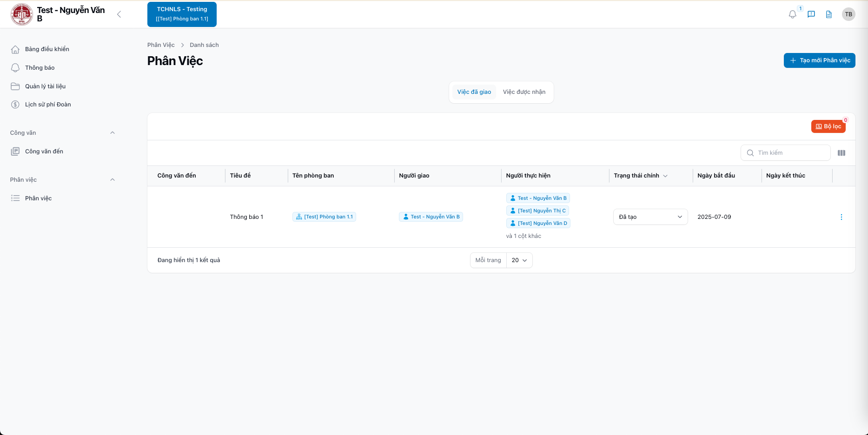Click the notification bell icon
This screenshot has height=435, width=868.
793,14
